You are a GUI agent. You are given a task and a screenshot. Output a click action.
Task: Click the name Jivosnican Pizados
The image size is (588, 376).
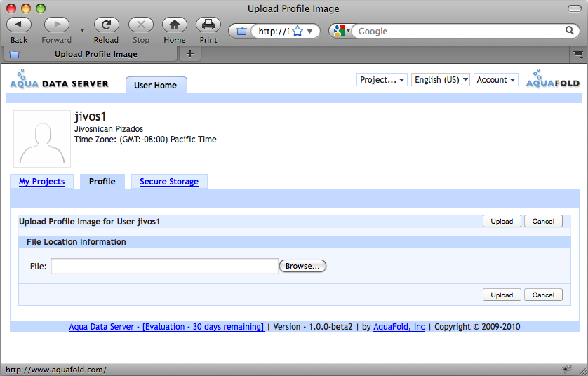109,129
